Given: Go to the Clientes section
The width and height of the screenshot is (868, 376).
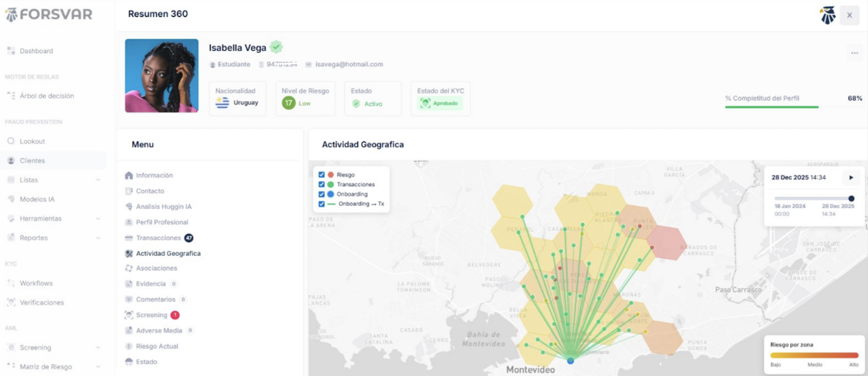Looking at the screenshot, I should 32,161.
